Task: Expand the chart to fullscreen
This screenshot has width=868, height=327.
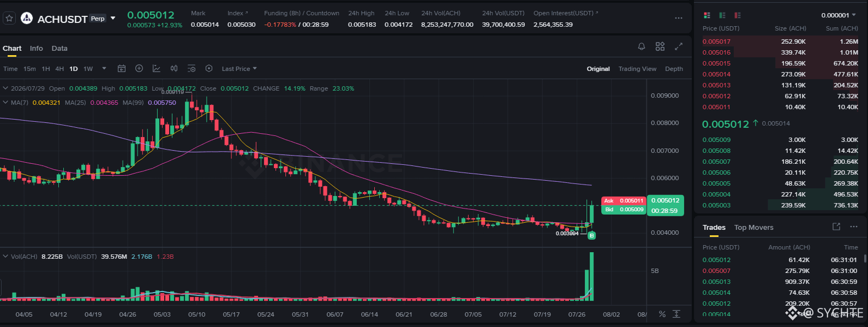Action: [x=679, y=47]
